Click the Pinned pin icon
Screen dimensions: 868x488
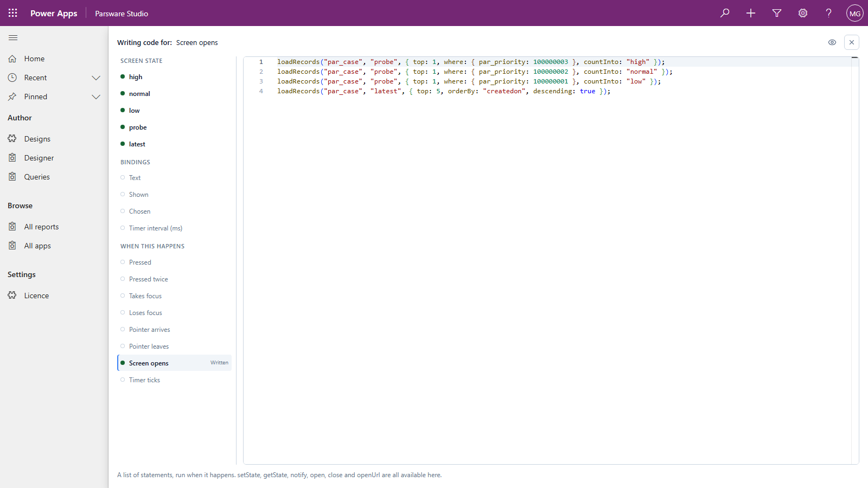pyautogui.click(x=12, y=97)
